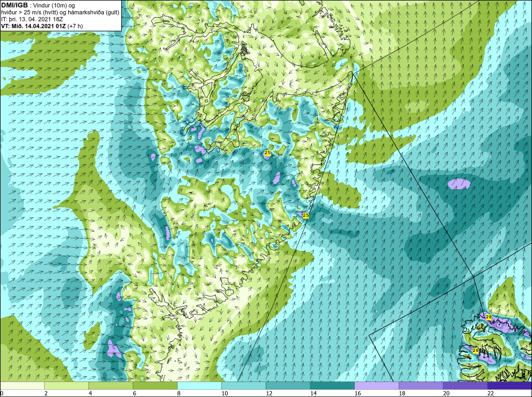Click the legend tick label 2
Image resolution: width=532 pixels, height=397 pixels.
pos(46,393)
